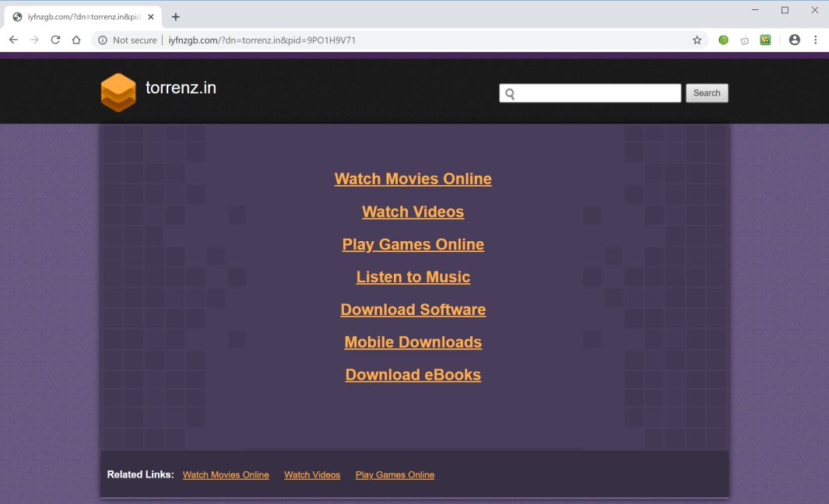Open the user profile avatar icon
Image resolution: width=829 pixels, height=504 pixels.
pos(794,40)
